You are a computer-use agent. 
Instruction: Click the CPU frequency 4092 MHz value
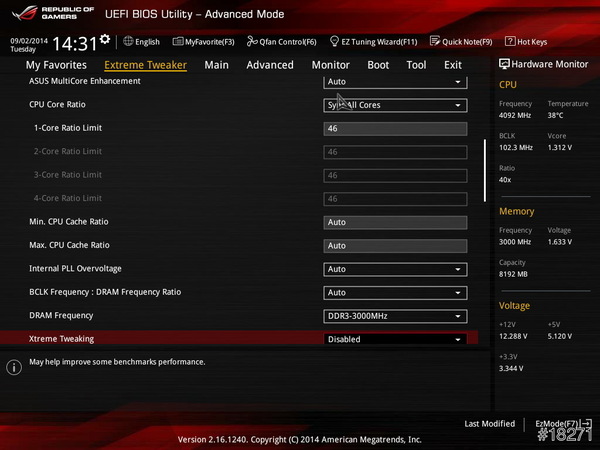[515, 115]
